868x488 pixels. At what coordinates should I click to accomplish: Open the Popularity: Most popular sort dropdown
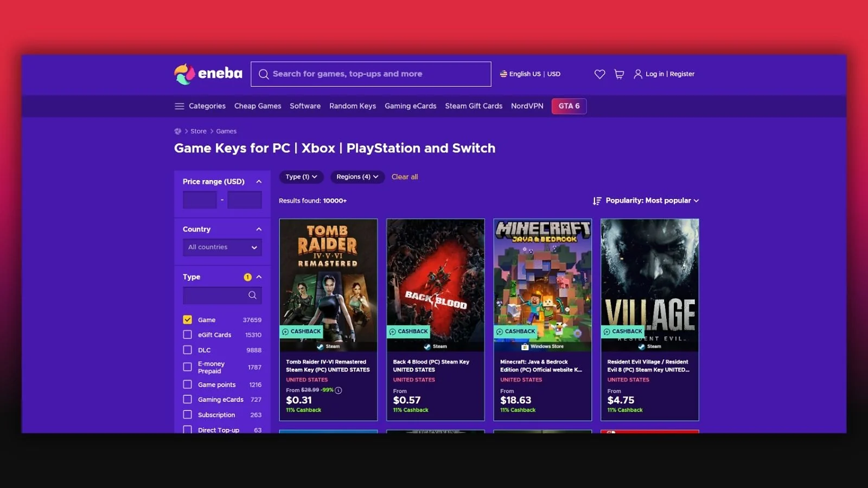(x=646, y=201)
